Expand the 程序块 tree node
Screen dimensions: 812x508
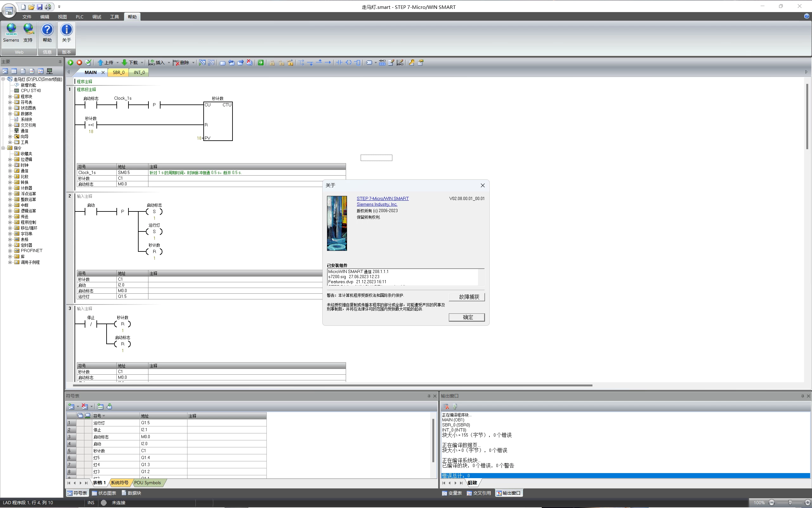pos(10,97)
